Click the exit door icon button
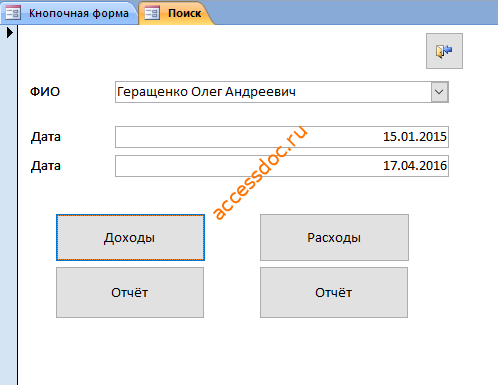 tap(444, 51)
